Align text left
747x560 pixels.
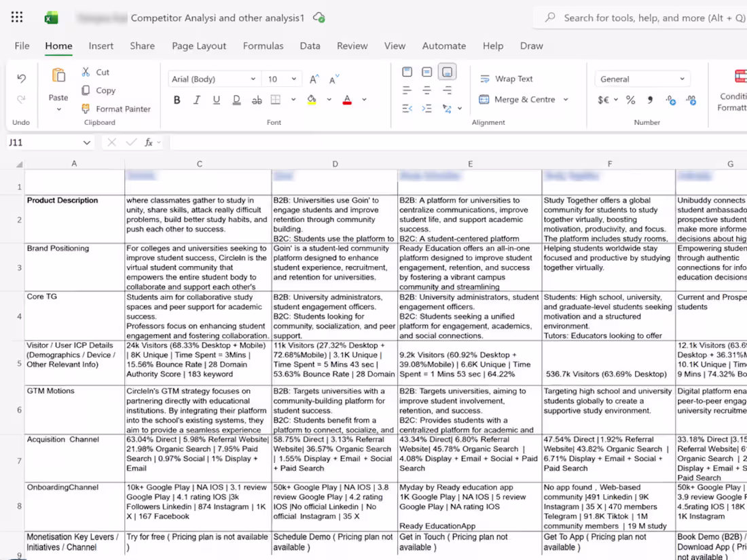tap(407, 90)
